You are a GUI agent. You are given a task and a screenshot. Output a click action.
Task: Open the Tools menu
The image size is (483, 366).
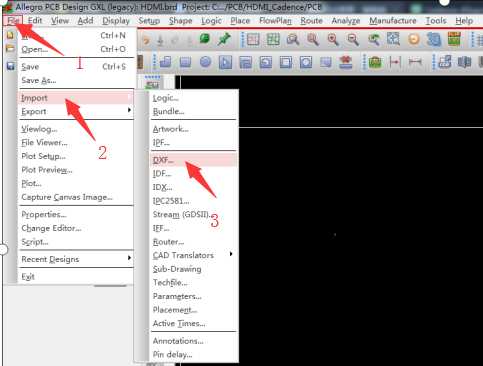pyautogui.click(x=436, y=21)
